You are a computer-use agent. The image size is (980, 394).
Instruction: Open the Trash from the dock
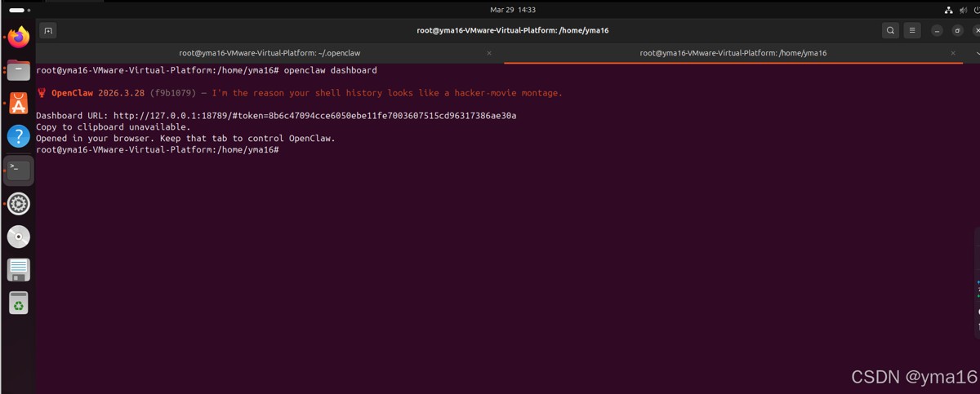19,303
